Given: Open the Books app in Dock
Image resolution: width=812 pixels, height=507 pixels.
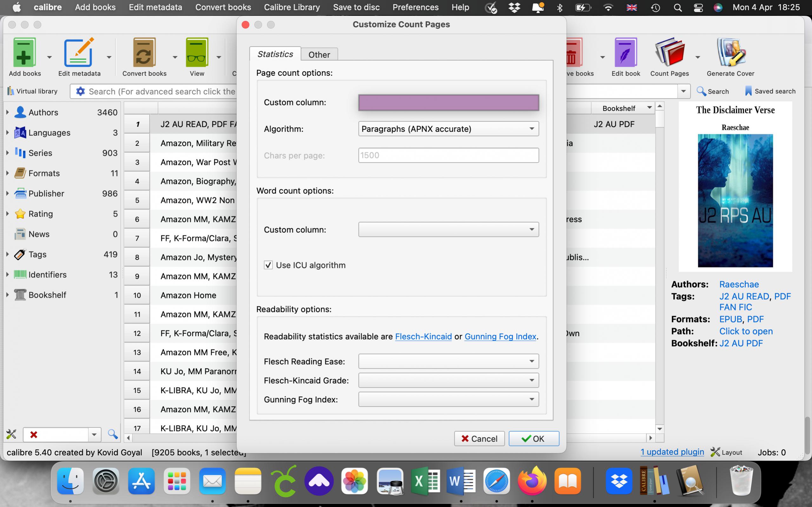Looking at the screenshot, I should click(x=567, y=481).
